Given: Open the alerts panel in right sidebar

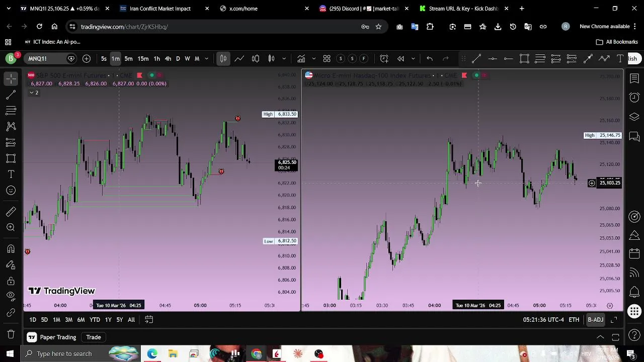Looking at the screenshot, I should coord(634,98).
